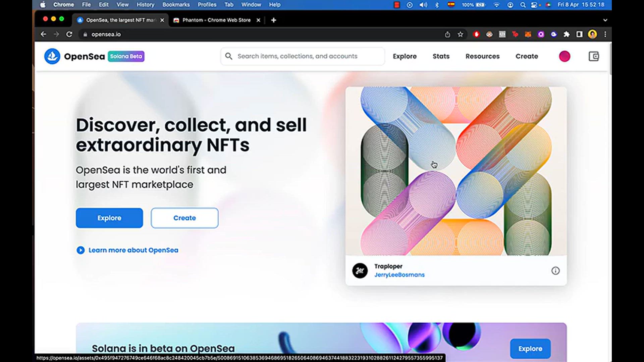Screen dimensions: 644x362
Task: Open the Resources nav menu
Action: pyautogui.click(x=482, y=56)
